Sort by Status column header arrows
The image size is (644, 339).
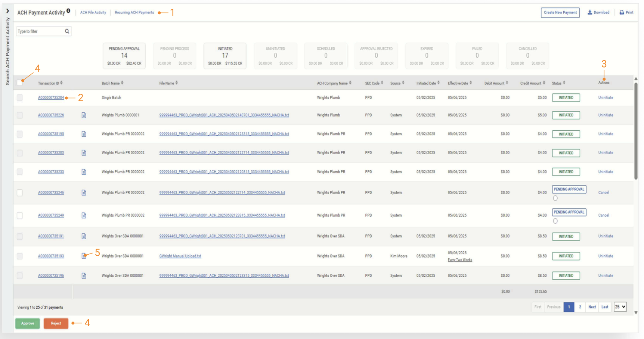coord(564,83)
